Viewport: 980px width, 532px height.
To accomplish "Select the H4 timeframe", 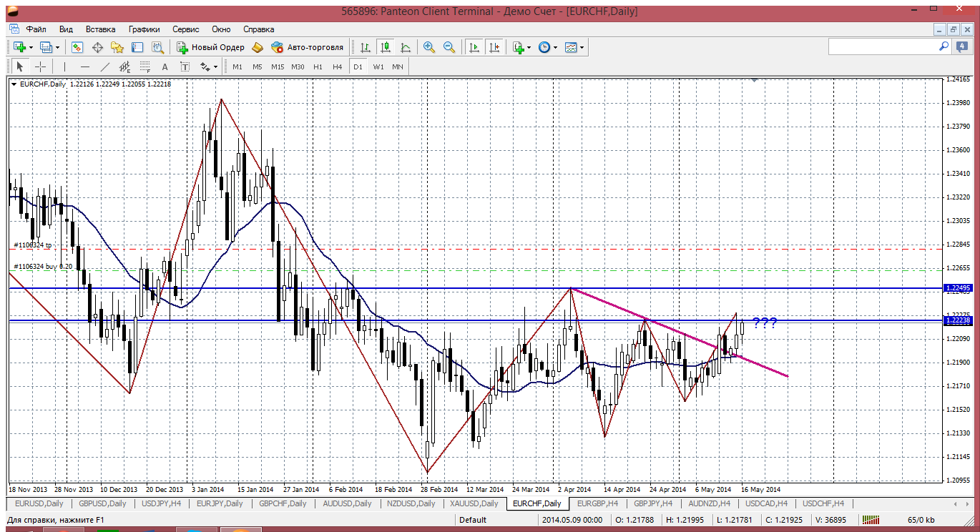I will [x=338, y=66].
